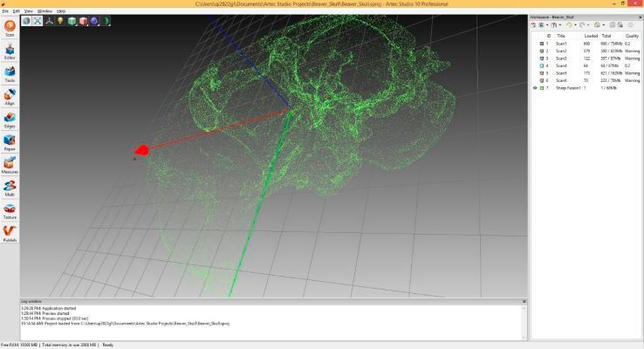Open the Repair tool
644x349 pixels.
[10, 142]
